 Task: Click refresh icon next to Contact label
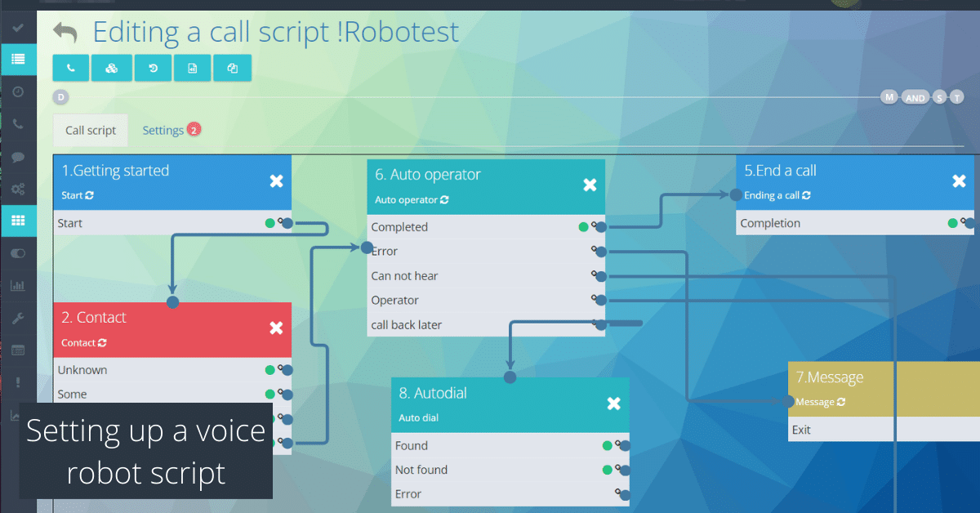(x=103, y=343)
